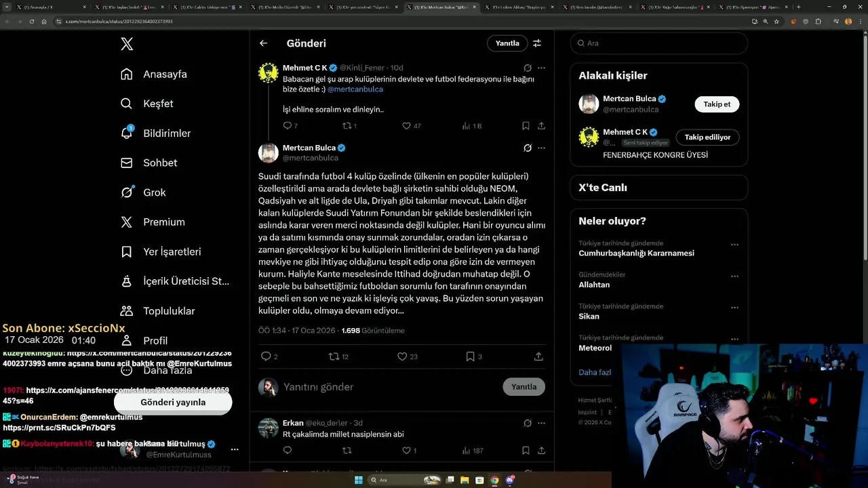Open new browser tab with plus
This screenshot has height=488, width=868.
tap(799, 7)
